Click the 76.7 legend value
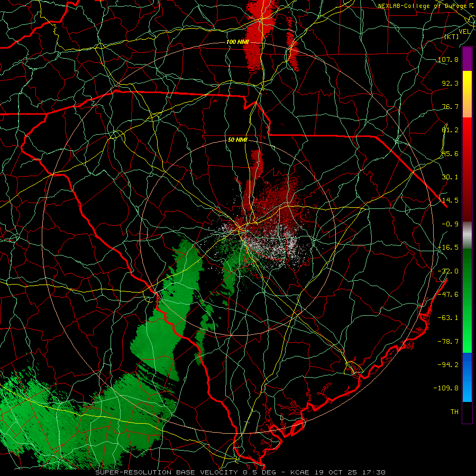This screenshot has height=476, width=476. coord(450,106)
